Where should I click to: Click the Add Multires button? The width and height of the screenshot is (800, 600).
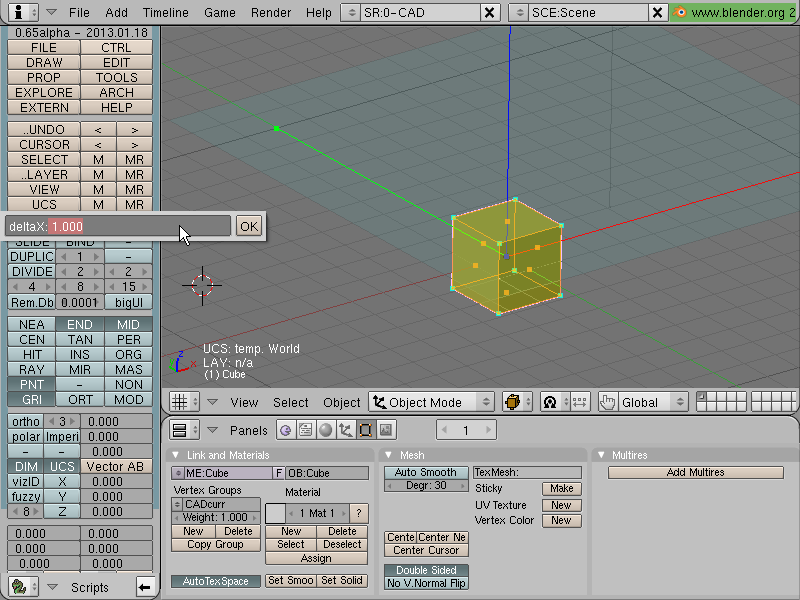click(x=695, y=472)
